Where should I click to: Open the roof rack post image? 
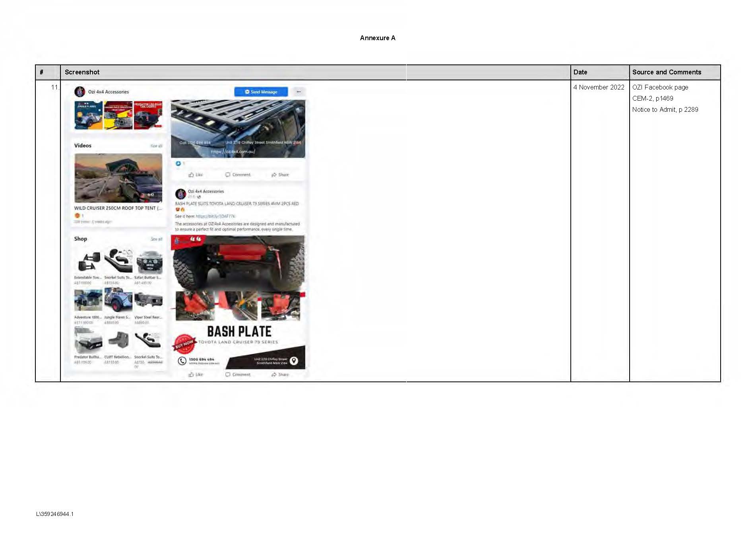(x=238, y=129)
